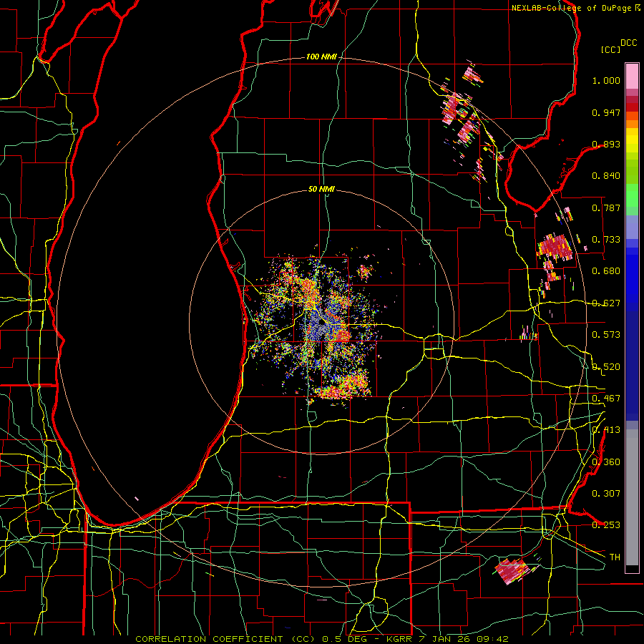This screenshot has width=644, height=644.
Task: Click the [CC] unit label
Action: 611,49
